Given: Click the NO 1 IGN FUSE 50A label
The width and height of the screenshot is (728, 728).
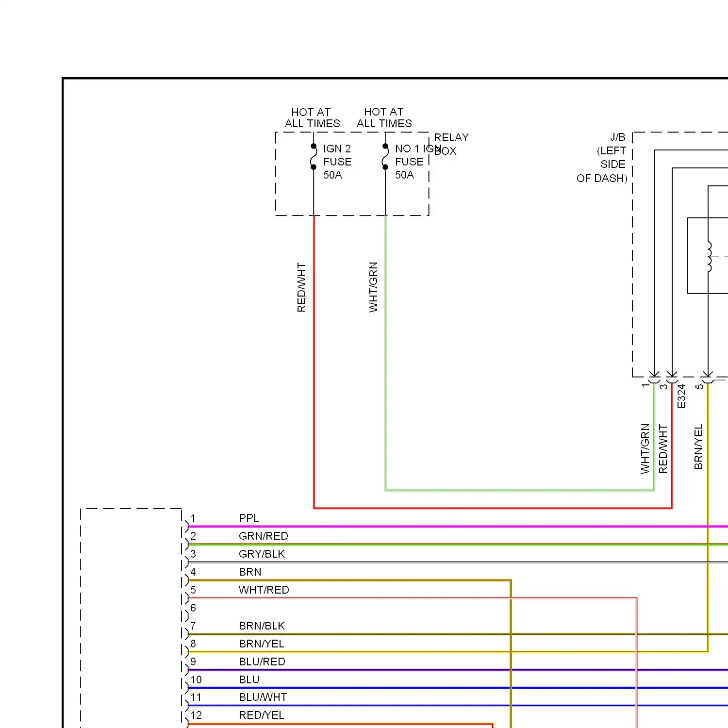Looking at the screenshot, I should [x=417, y=162].
